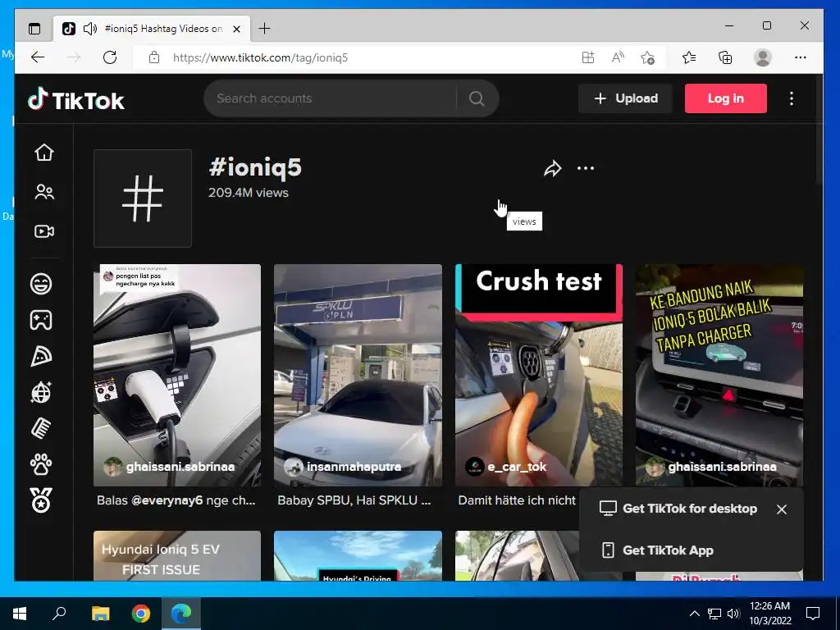Viewport: 840px width, 630px height.
Task: Select the #ioniq5 Hashtag Videos tab
Action: pos(152,29)
